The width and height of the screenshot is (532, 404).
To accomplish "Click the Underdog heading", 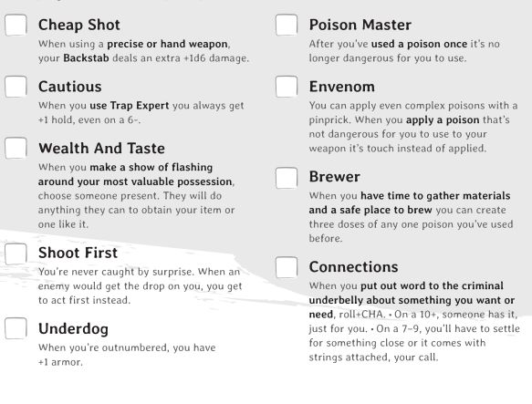I will click(73, 328).
